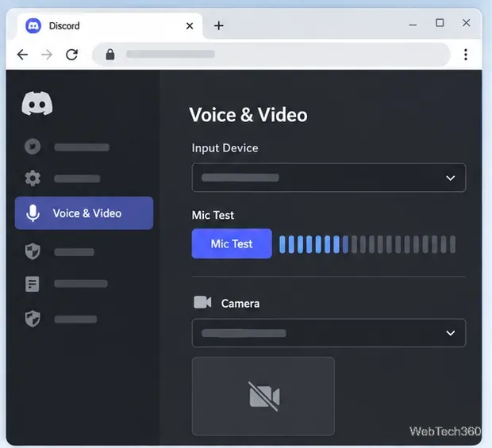This screenshot has height=448, width=492.
Task: Click the lock site info icon
Action: coord(110,54)
